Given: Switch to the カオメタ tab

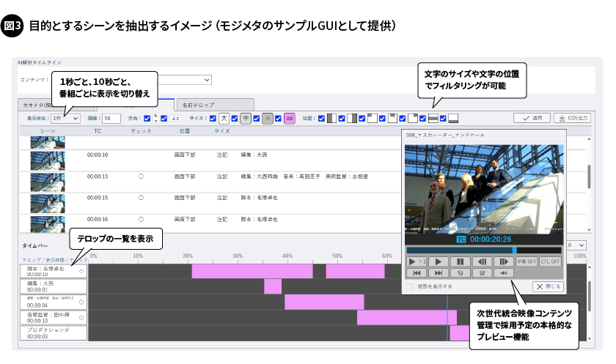Looking at the screenshot, I should click(35, 105).
